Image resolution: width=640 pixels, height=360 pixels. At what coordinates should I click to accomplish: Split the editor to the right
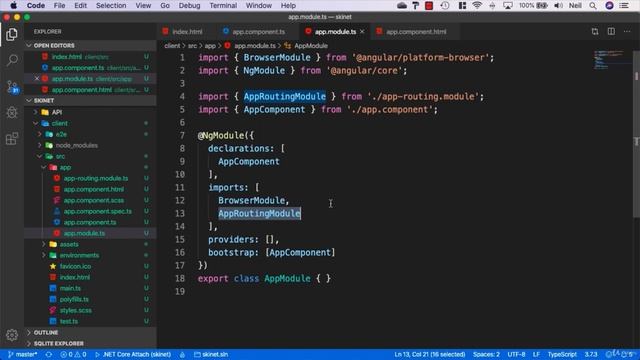tap(611, 31)
